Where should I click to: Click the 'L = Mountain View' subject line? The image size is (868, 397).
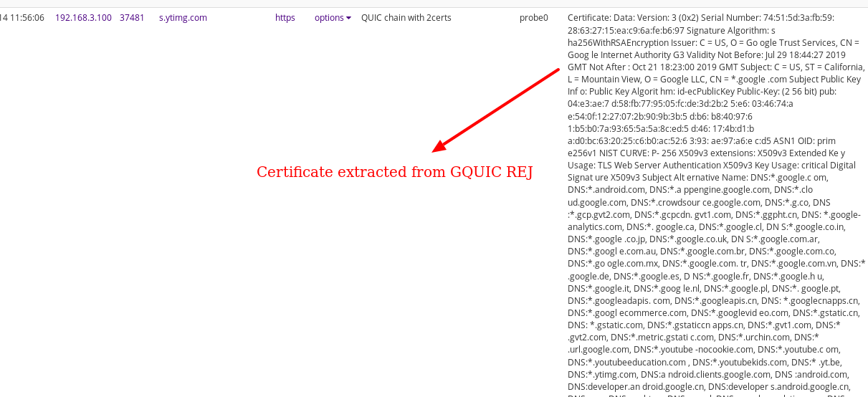point(713,80)
